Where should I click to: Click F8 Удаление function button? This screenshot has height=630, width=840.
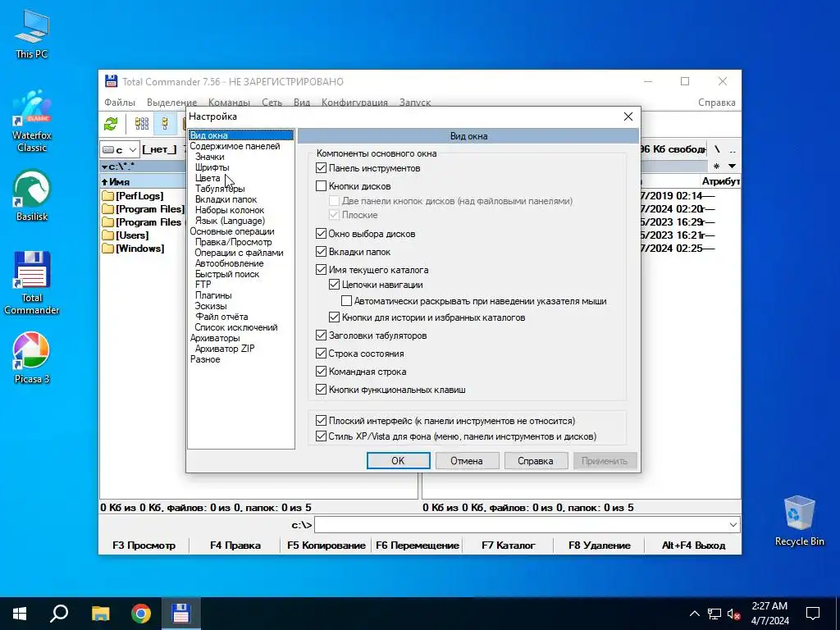[x=600, y=546]
